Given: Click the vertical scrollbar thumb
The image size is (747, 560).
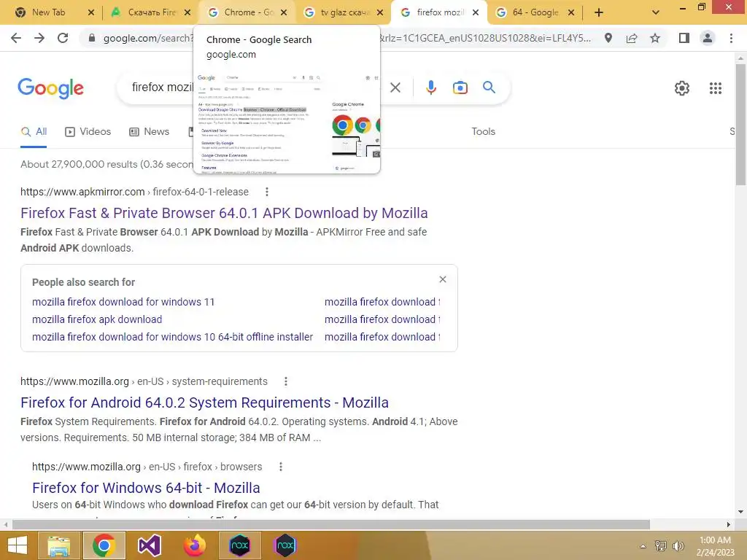Looking at the screenshot, I should pyautogui.click(x=740, y=124).
